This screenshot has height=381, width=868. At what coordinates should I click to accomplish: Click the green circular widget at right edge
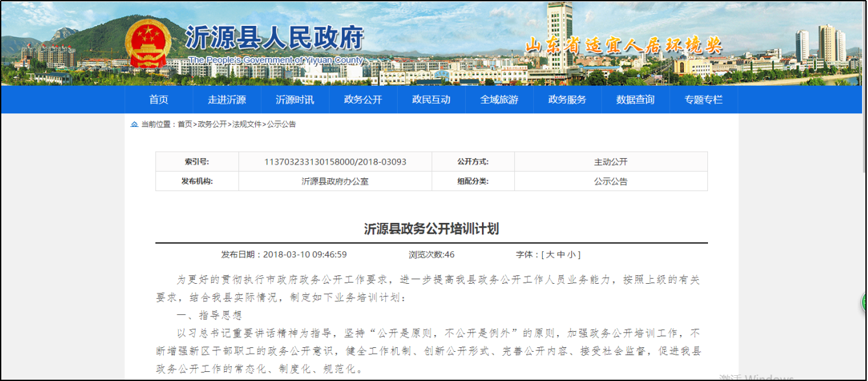(864, 302)
